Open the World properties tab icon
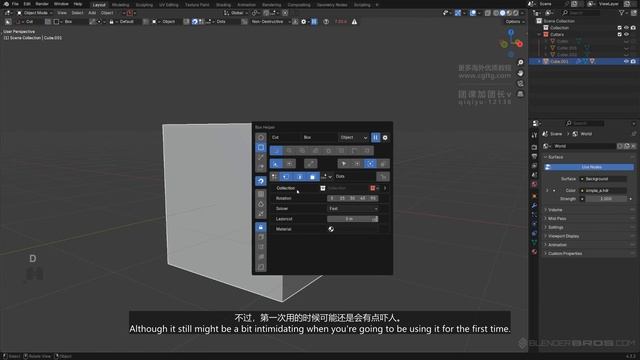640x360 pixels. 534,184
